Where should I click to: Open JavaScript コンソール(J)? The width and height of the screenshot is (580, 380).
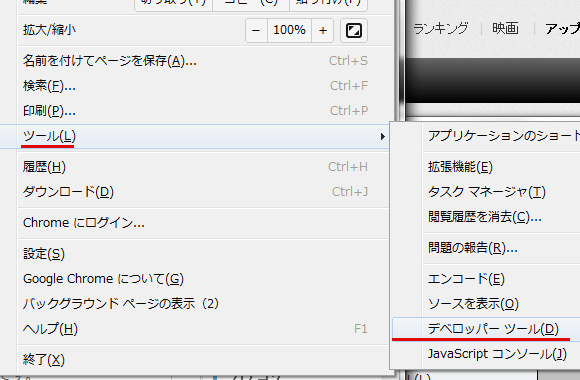(x=486, y=354)
